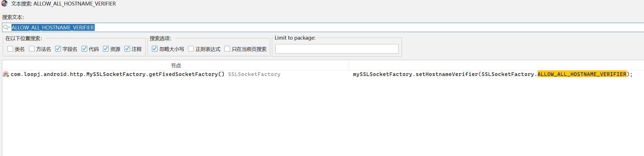Viewport: 644px width, 156px height.
Task: Click the grey SSLSocketFactory return type
Action: [x=254, y=74]
